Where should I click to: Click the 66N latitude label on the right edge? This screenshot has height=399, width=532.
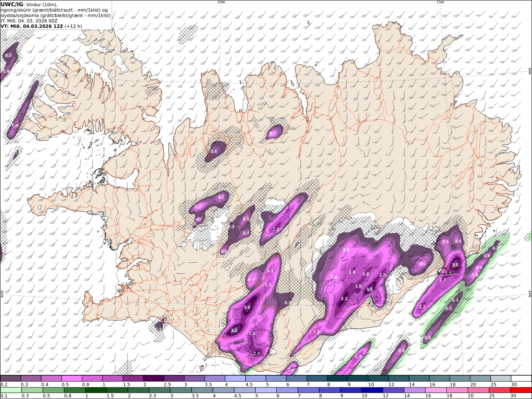pos(530,71)
